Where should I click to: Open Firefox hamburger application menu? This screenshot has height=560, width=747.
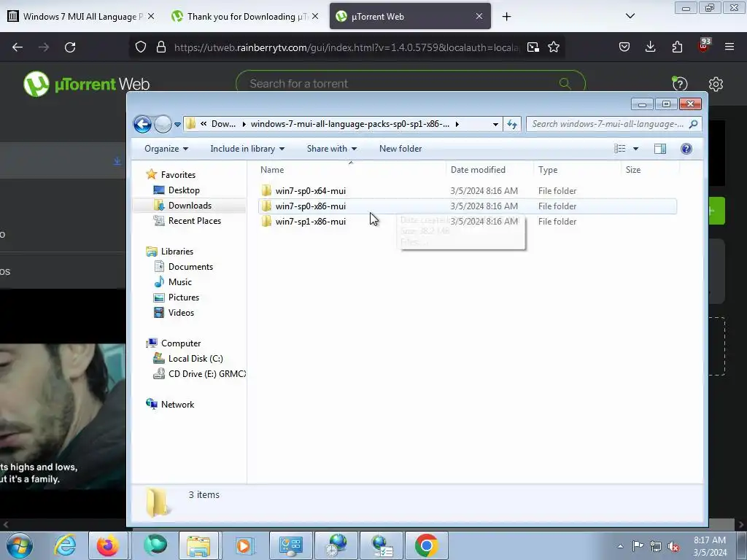tap(729, 47)
